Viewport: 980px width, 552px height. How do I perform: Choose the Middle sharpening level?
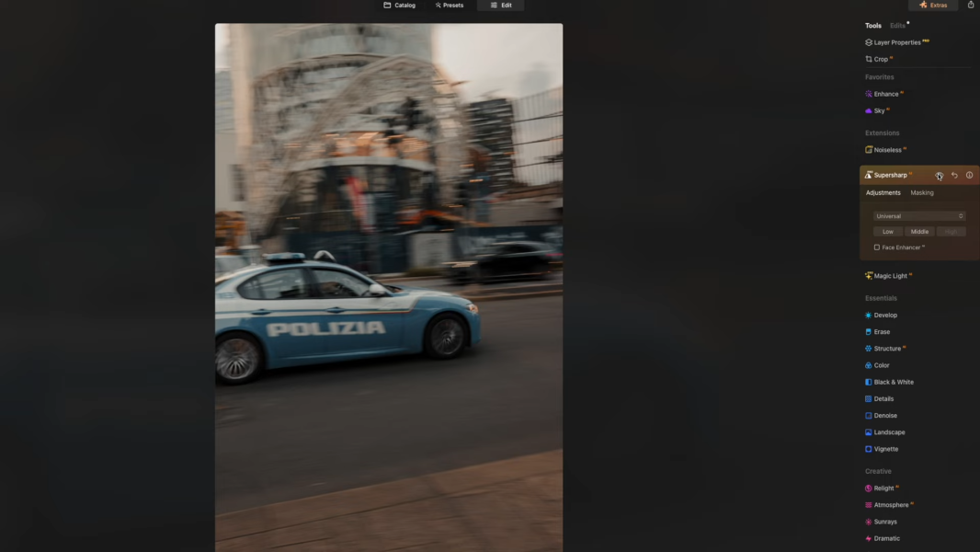point(919,232)
